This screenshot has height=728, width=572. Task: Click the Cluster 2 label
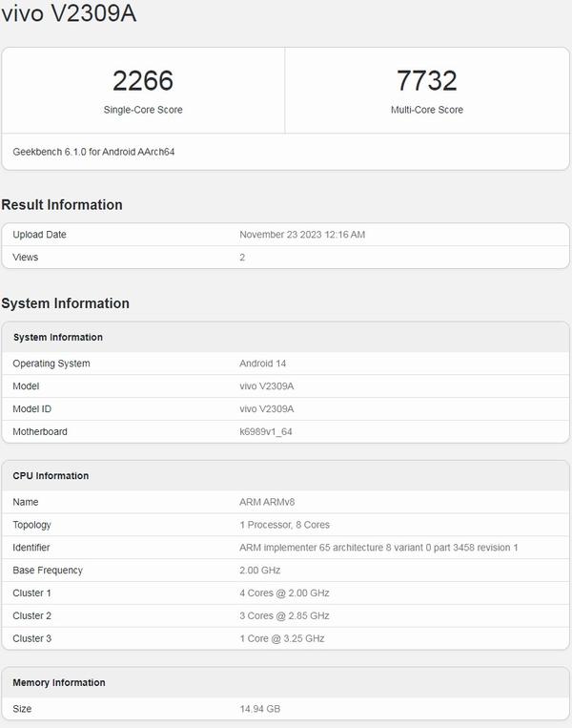32,615
